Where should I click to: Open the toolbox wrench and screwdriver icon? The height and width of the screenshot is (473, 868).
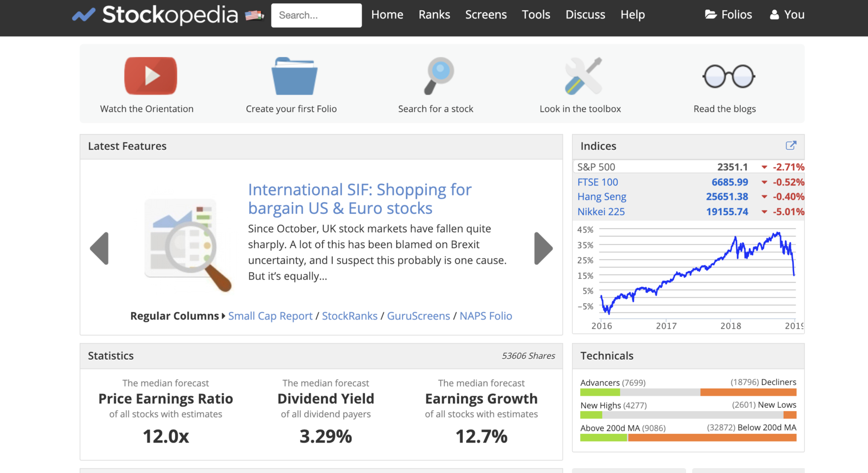[583, 76]
